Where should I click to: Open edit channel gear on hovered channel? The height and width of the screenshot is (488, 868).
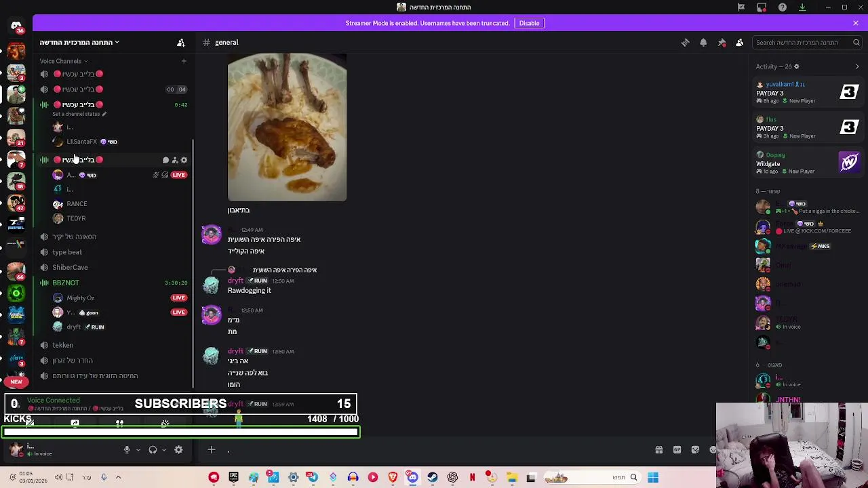184,160
